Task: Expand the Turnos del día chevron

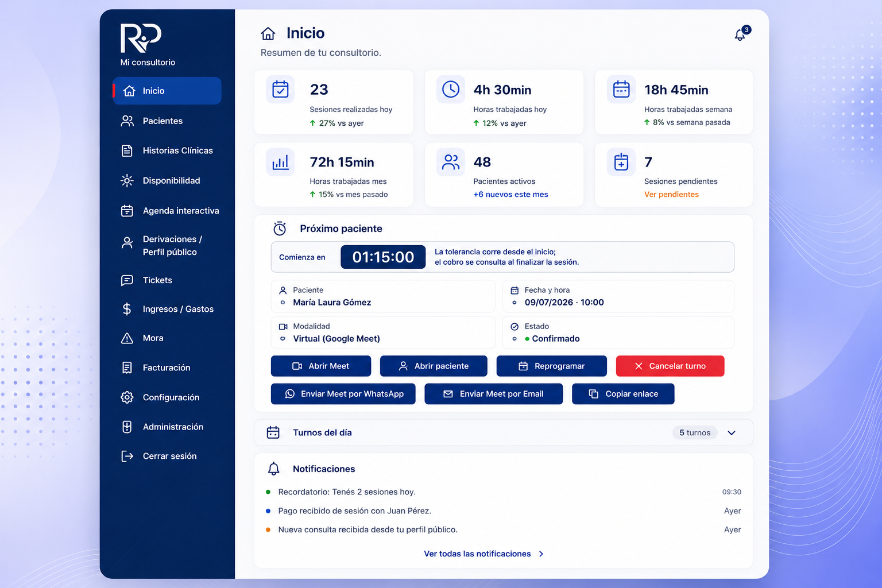Action: [732, 433]
